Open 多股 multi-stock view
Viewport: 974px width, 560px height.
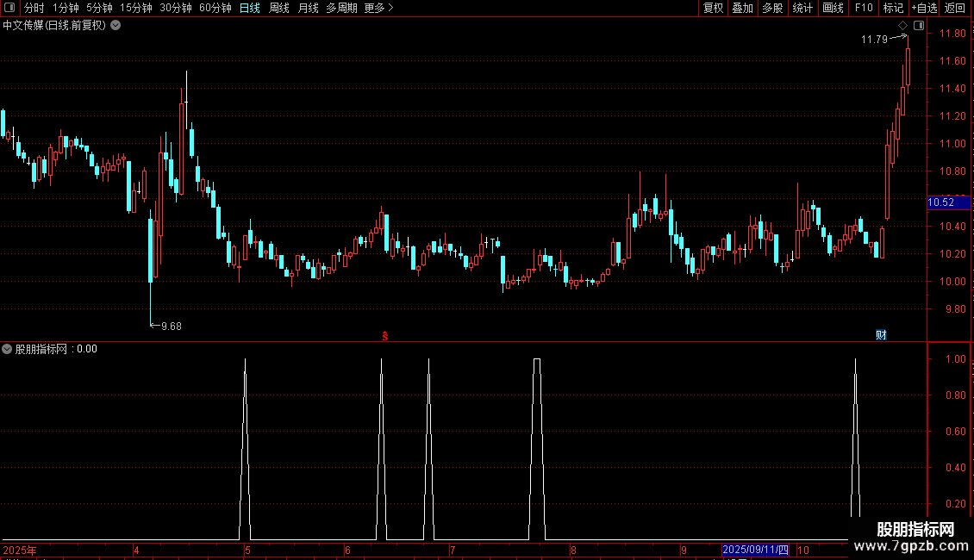772,8
